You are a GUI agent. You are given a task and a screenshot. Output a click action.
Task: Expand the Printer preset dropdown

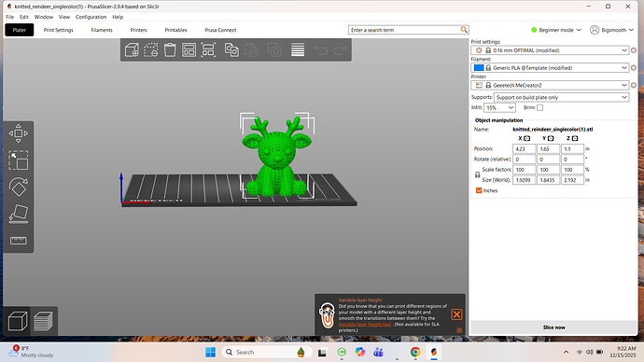point(623,85)
